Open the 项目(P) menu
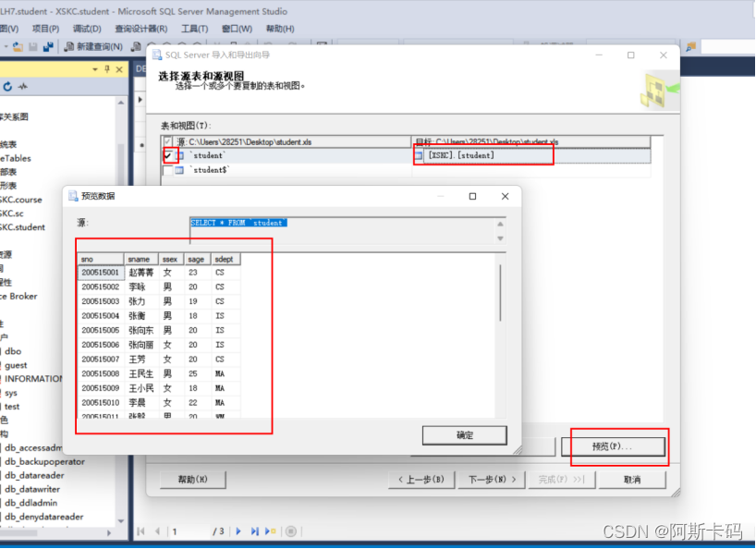 tap(45, 29)
